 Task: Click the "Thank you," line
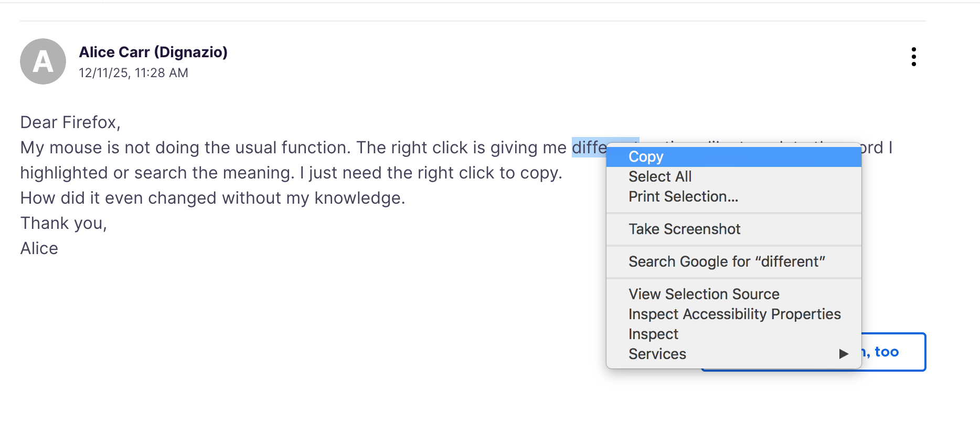click(63, 223)
